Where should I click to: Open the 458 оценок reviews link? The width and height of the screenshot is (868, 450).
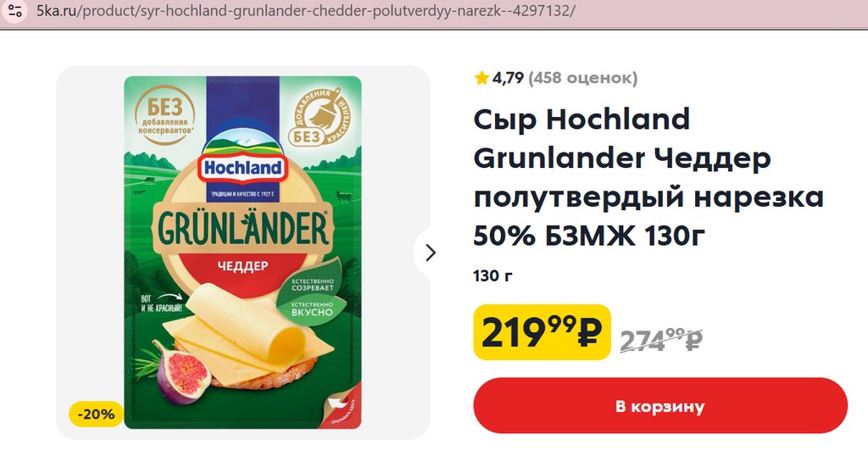pos(583,78)
